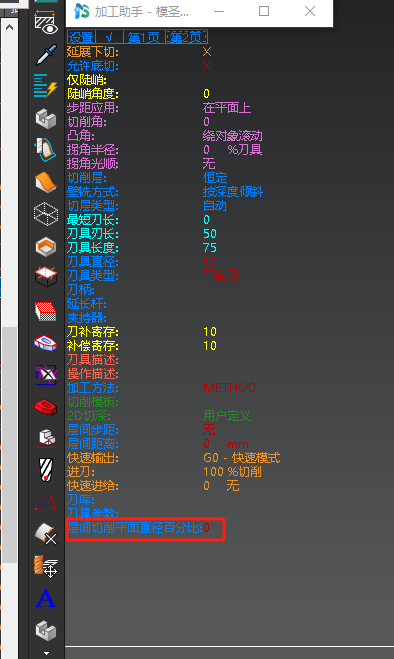This screenshot has width=394, height=659.
Task: Click the red and purple angle icon
Action: (45, 502)
